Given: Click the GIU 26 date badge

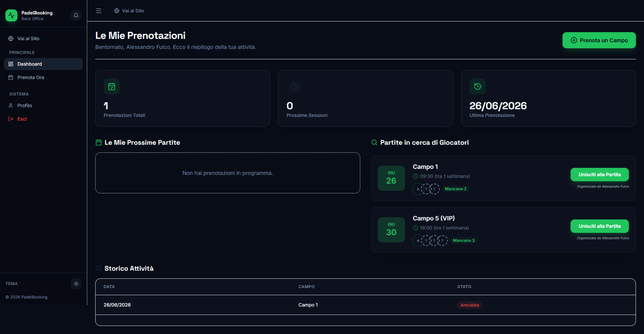Looking at the screenshot, I should [391, 178].
